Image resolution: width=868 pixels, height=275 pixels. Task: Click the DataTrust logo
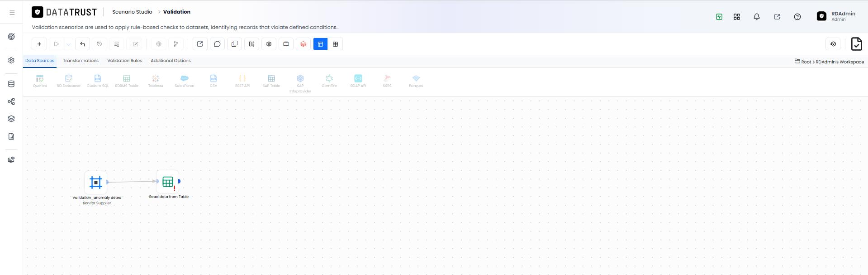pyautogui.click(x=64, y=12)
